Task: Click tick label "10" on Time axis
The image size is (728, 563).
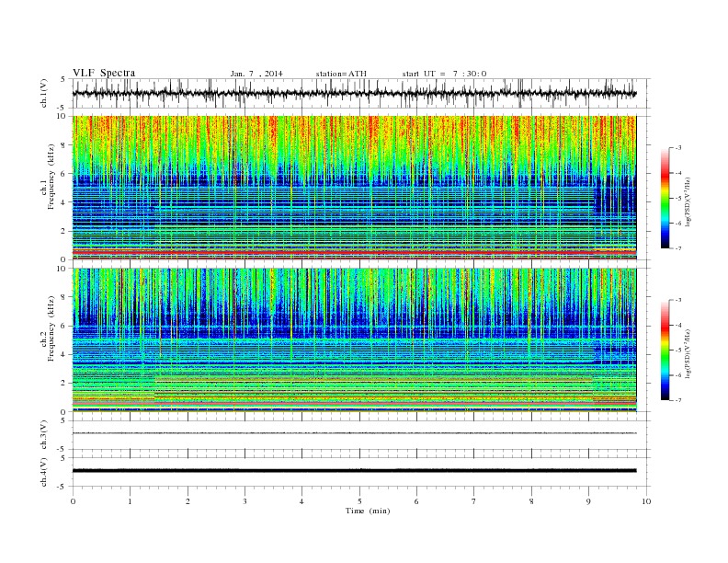Action: (646, 501)
